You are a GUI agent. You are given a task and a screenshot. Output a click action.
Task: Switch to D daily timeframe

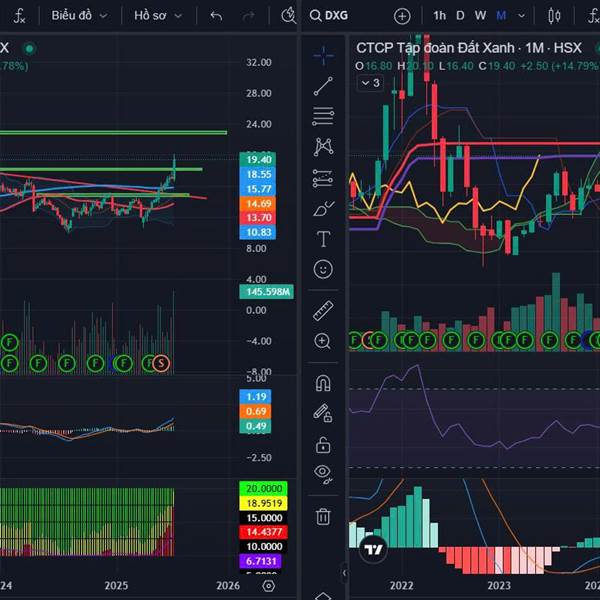460,16
